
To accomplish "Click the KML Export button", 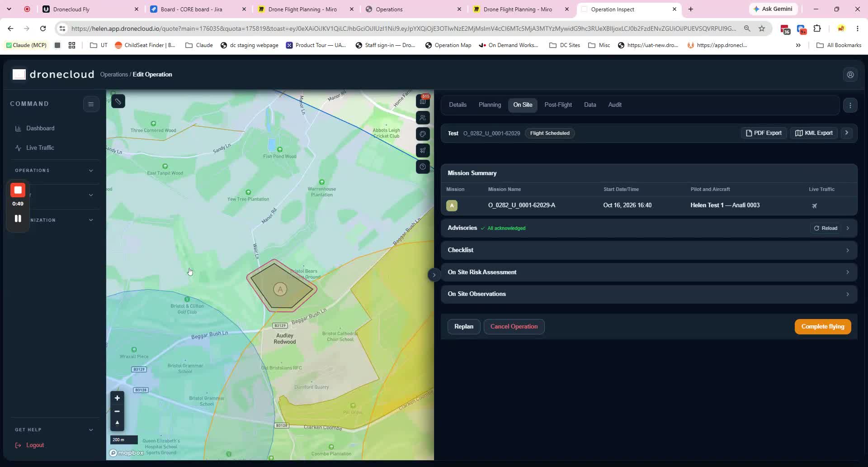I will coord(814,133).
